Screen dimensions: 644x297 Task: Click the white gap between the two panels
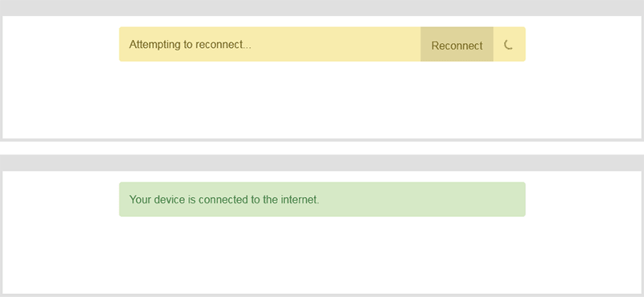click(322, 148)
